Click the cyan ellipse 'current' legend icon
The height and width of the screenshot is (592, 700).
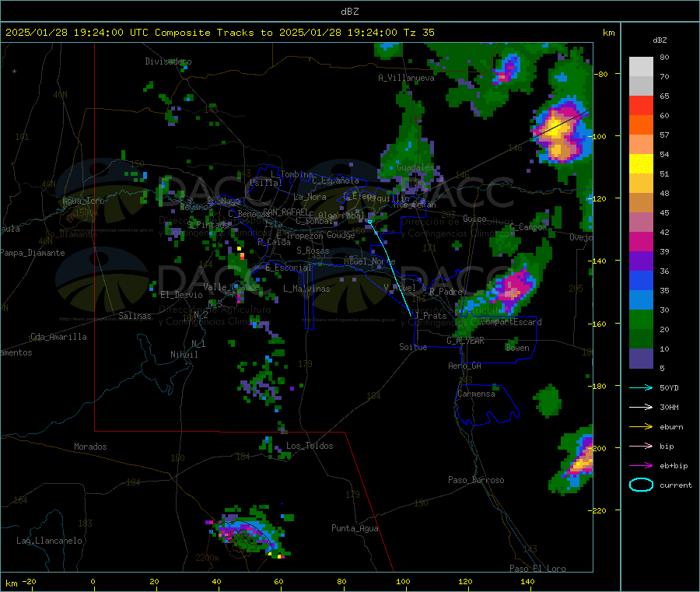[x=641, y=485]
